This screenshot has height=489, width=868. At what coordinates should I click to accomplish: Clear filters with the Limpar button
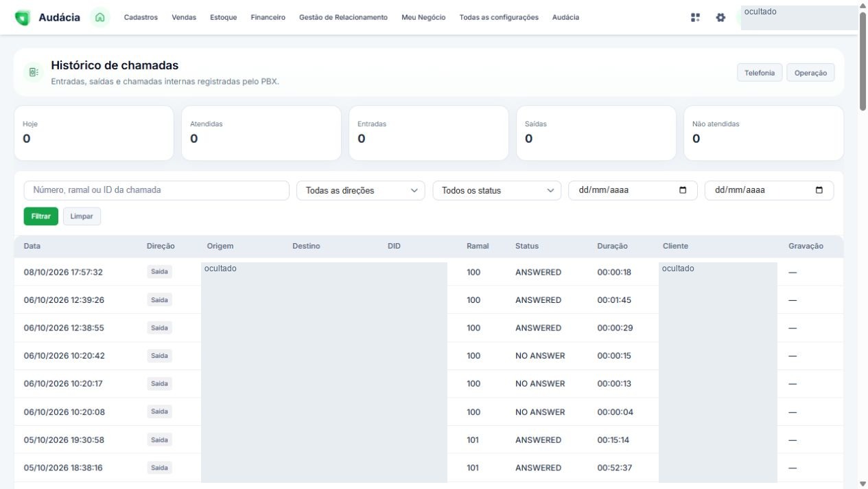[x=82, y=216]
